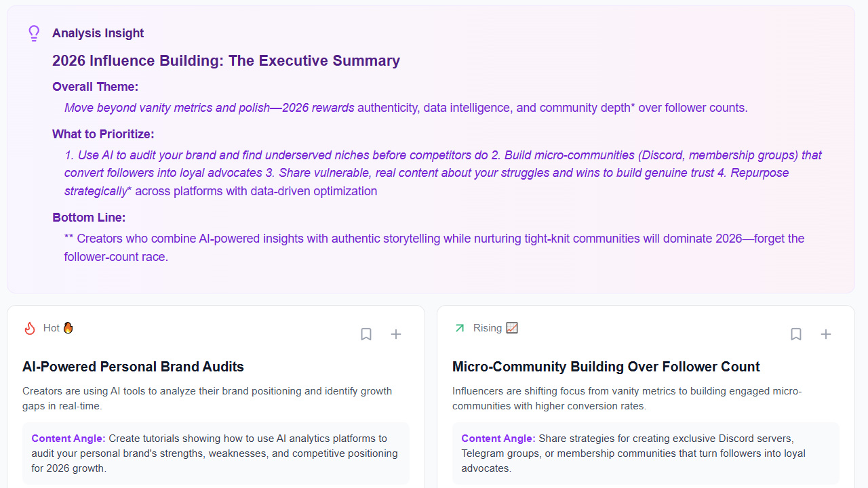
Task: Click plus icon on Micro-Community Building card
Action: click(826, 334)
